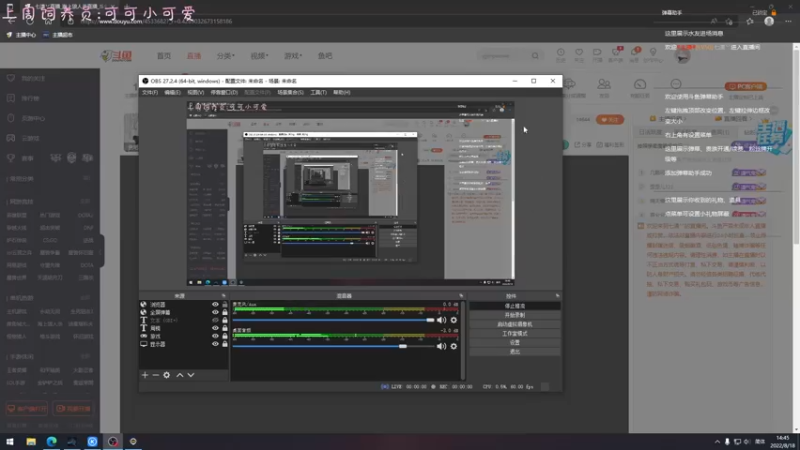Toggle visibility of the 显示器 source
The height and width of the screenshot is (450, 800).
(x=215, y=344)
